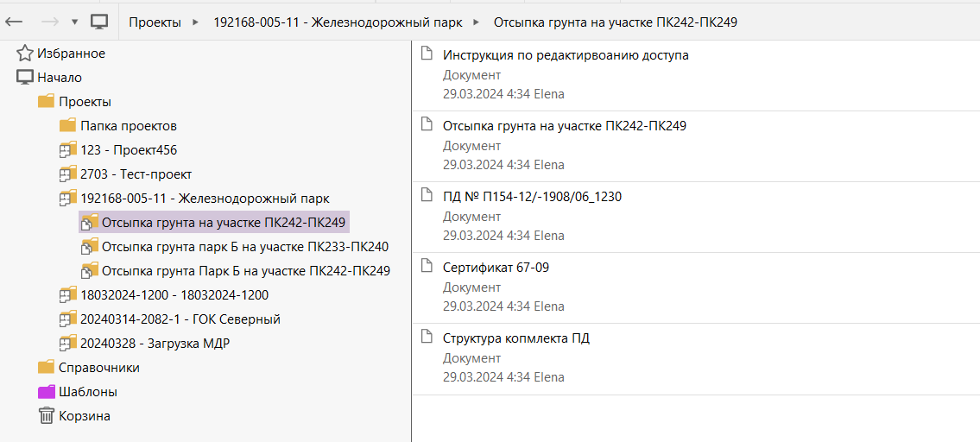
Task: Select Отсыпка грунта парк Б на участке ПК233-ПК240
Action: pos(245,247)
